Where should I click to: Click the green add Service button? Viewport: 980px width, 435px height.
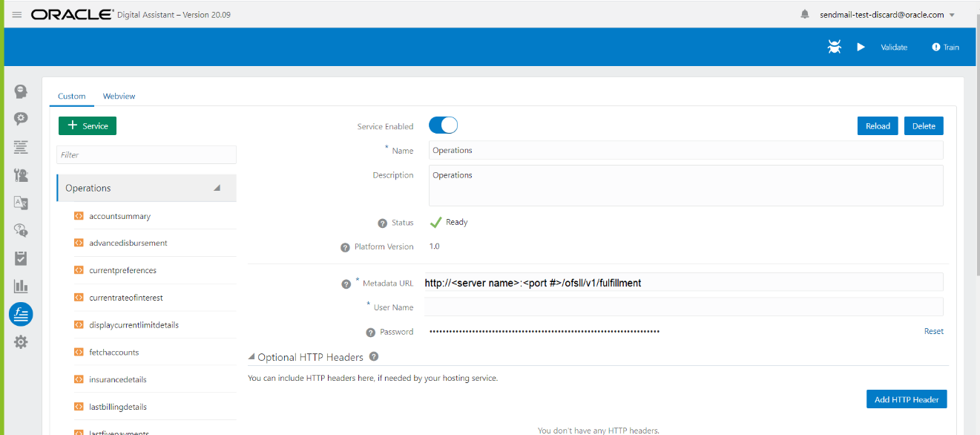[88, 125]
